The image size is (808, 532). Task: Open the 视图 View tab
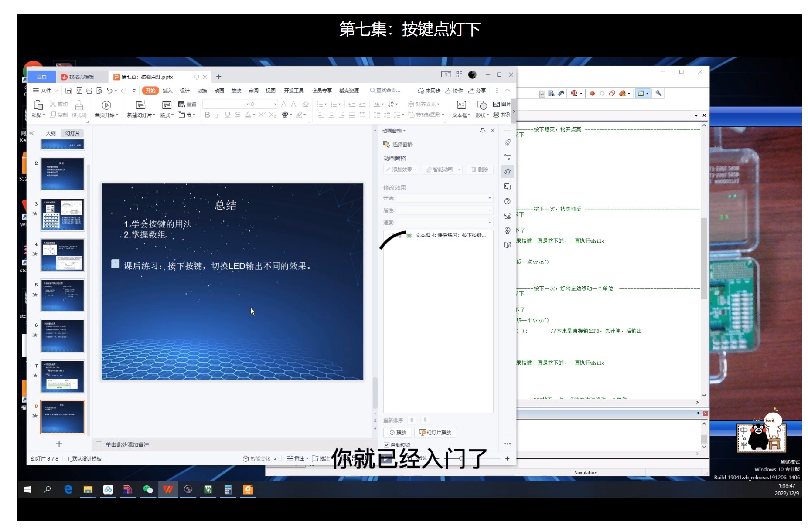click(x=270, y=91)
